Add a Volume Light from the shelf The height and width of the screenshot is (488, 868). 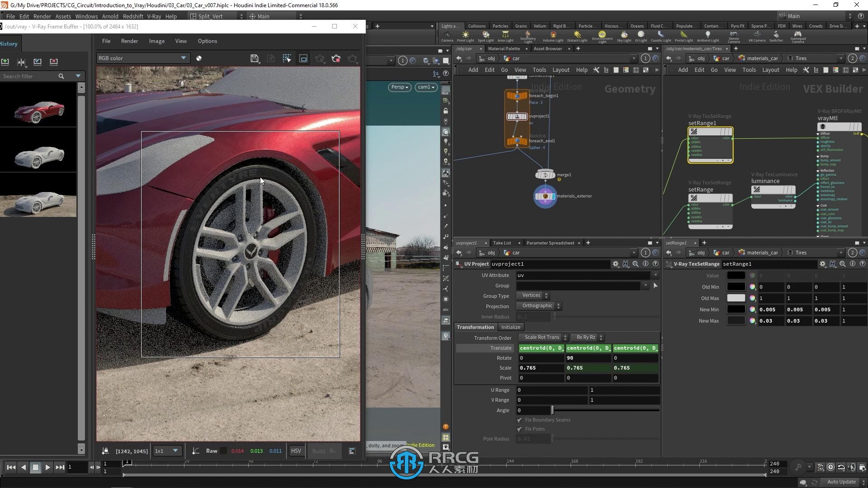coord(552,36)
